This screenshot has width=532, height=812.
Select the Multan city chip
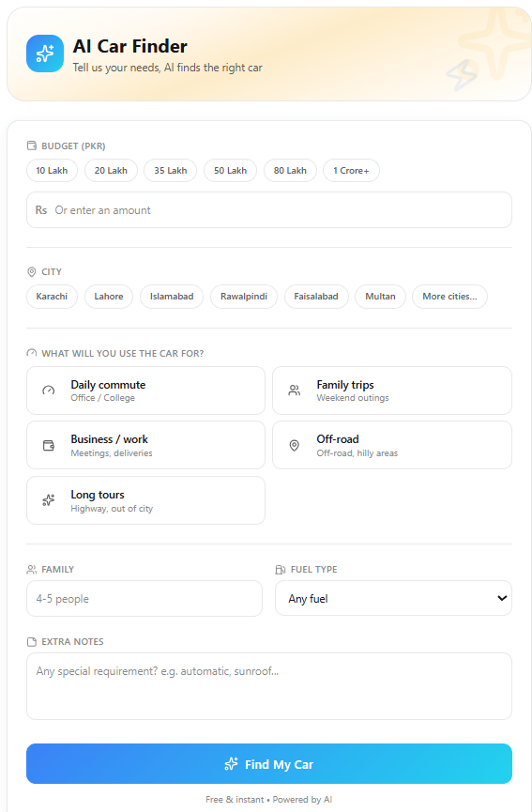380,297
